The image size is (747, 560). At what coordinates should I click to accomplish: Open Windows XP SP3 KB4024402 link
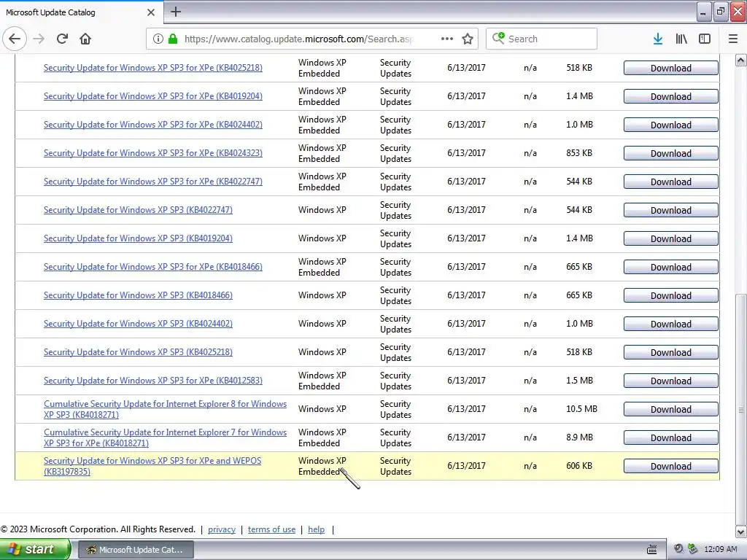click(x=138, y=324)
